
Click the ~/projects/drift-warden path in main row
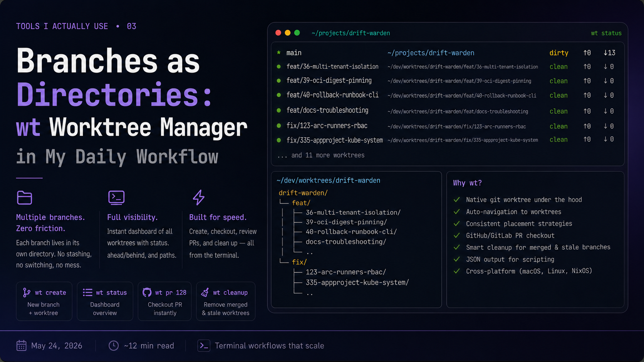[431, 53]
